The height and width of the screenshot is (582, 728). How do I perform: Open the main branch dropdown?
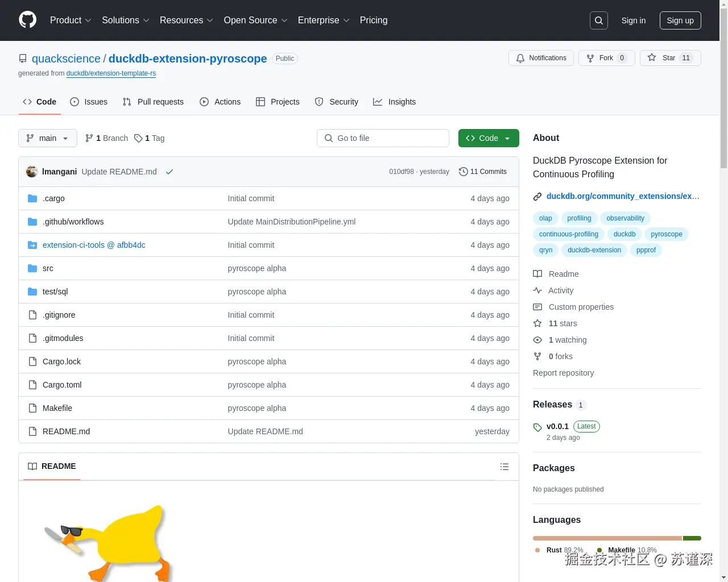[47, 138]
